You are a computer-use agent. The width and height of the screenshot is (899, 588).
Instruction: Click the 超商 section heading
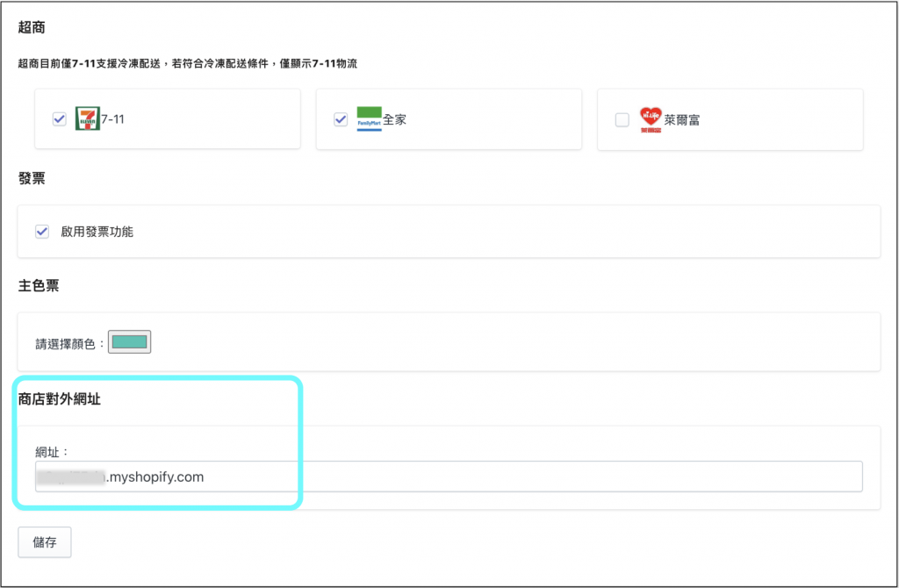(x=32, y=27)
